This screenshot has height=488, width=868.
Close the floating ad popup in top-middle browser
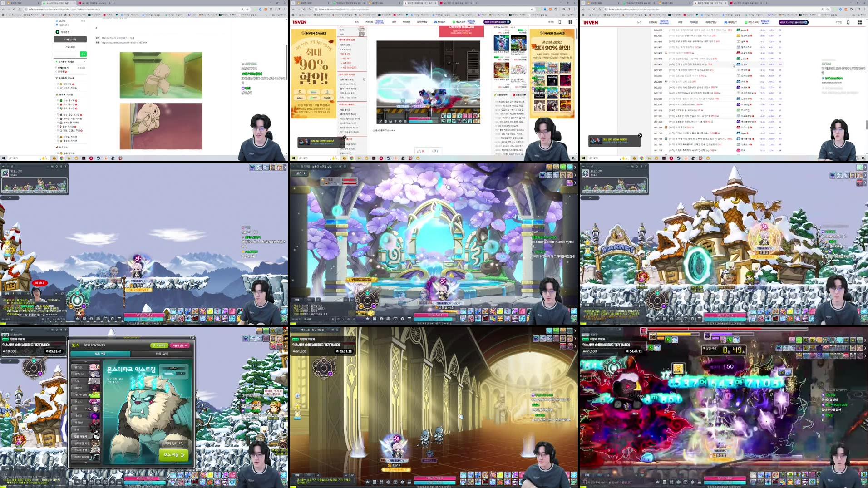click(x=345, y=137)
